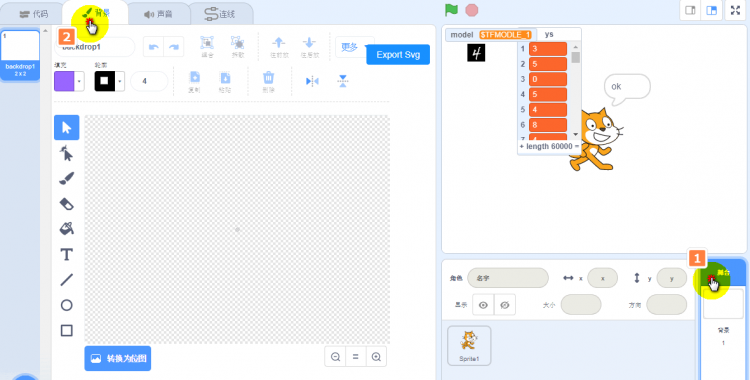Zoom in the paint canvas
The image size is (750, 380).
(376, 357)
